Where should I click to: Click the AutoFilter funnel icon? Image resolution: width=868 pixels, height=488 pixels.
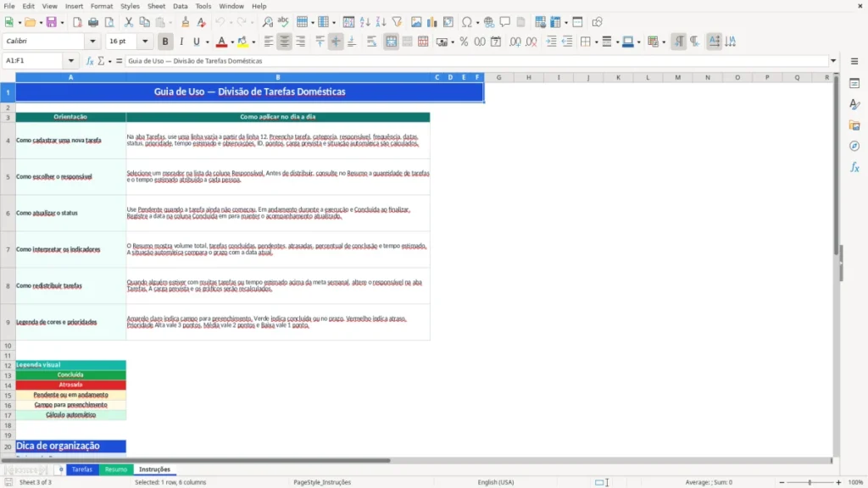pos(397,22)
